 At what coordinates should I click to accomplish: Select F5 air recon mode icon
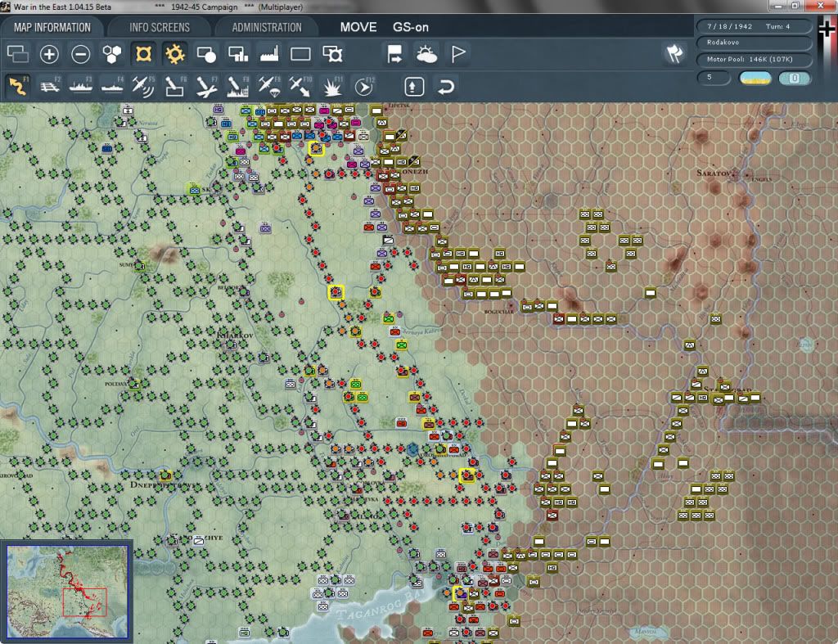[143, 86]
